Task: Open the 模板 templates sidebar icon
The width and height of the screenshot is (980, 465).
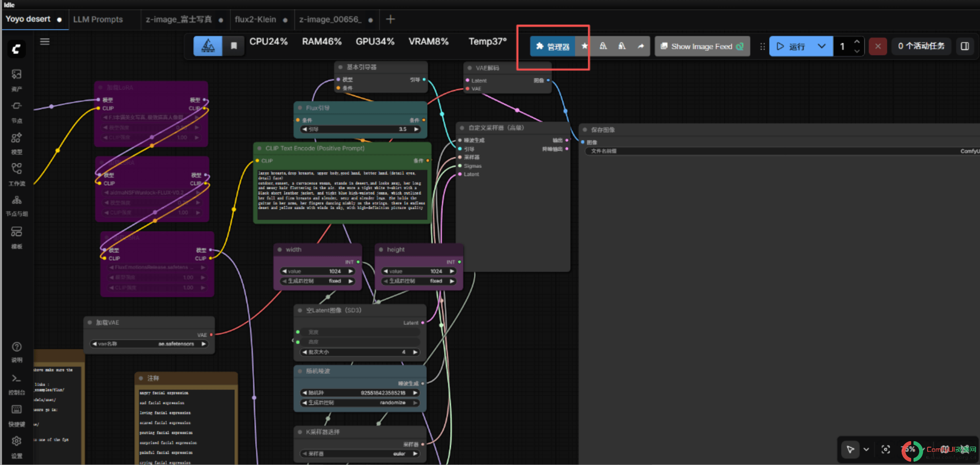Action: click(17, 238)
